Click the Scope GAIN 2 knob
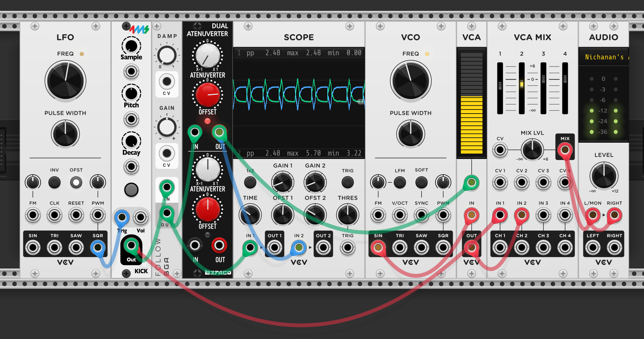Image resolution: width=644 pixels, height=339 pixels. pyautogui.click(x=315, y=182)
